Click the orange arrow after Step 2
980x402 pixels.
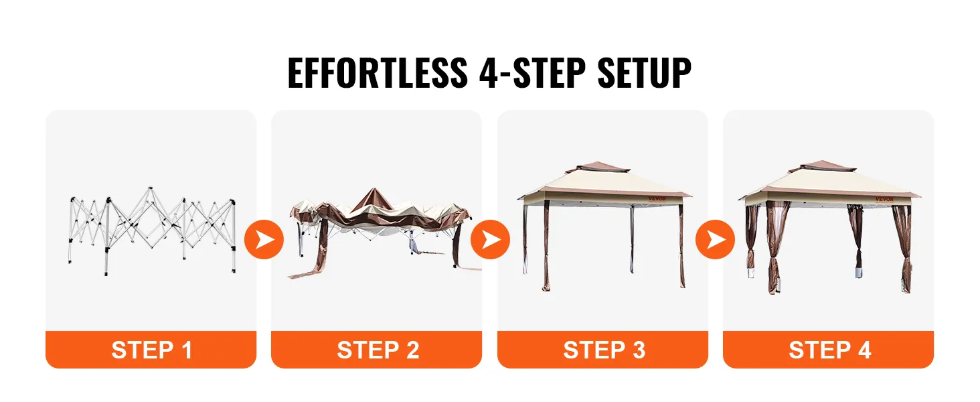tap(491, 239)
